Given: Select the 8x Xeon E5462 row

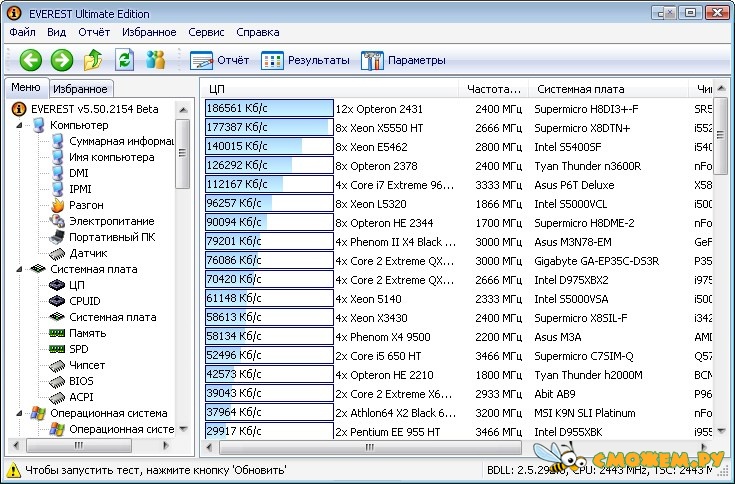Looking at the screenshot, I should click(x=458, y=147).
